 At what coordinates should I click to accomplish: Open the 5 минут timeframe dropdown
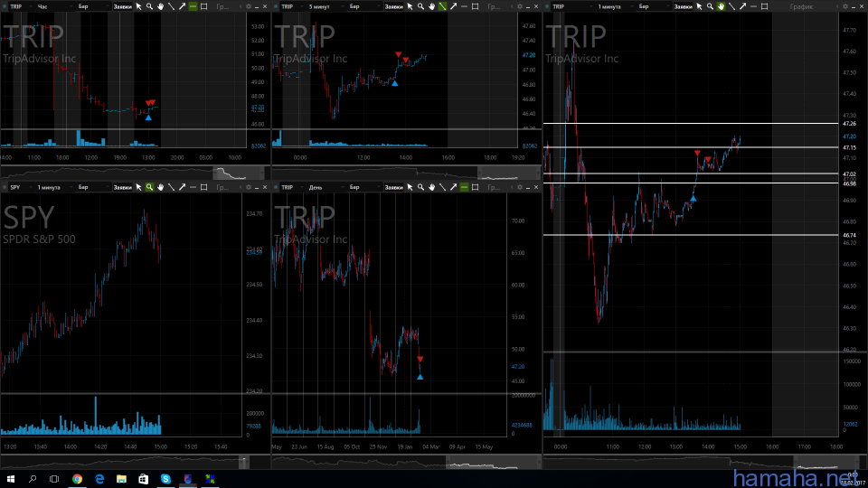point(325,6)
